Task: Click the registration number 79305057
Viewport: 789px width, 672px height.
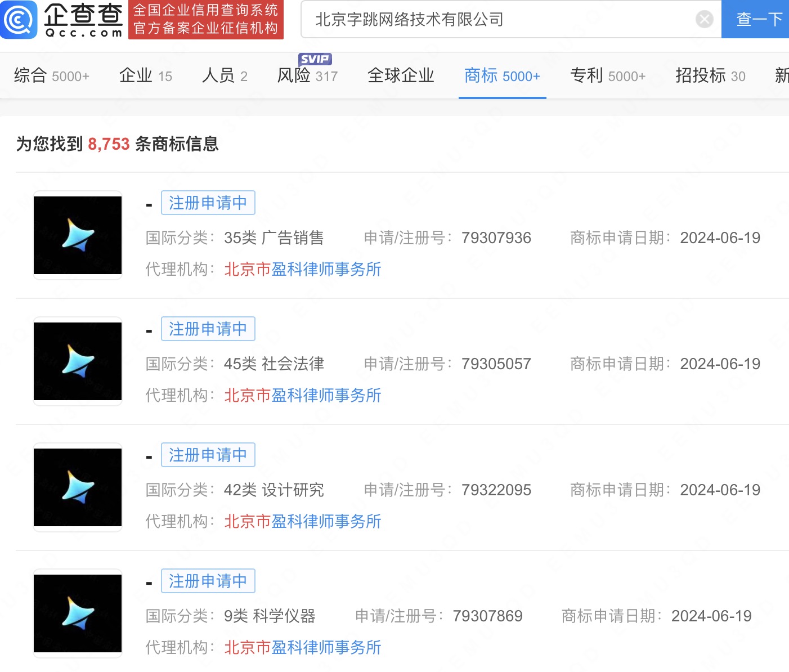Action: (x=496, y=364)
